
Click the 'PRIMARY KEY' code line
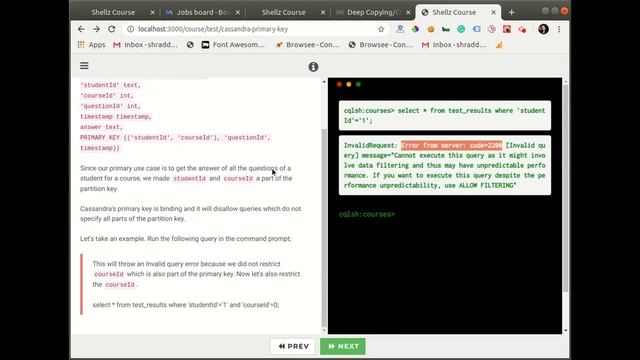point(175,138)
